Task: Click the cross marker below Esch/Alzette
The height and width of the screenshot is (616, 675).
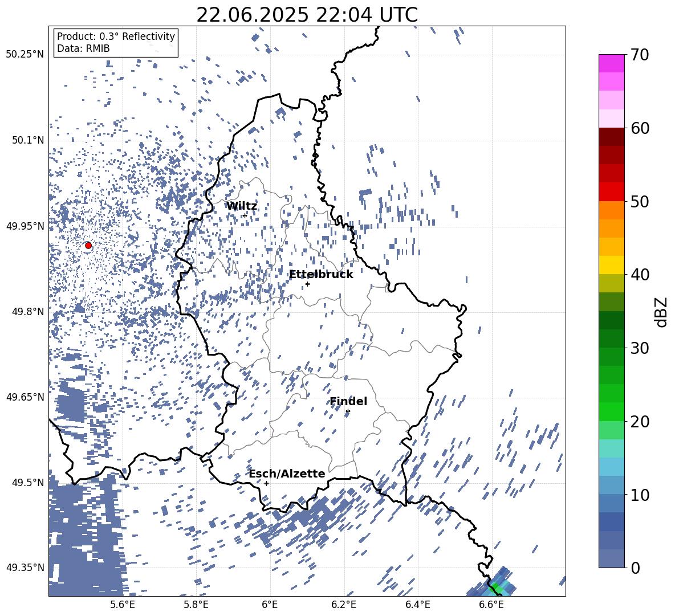Action: (x=266, y=483)
